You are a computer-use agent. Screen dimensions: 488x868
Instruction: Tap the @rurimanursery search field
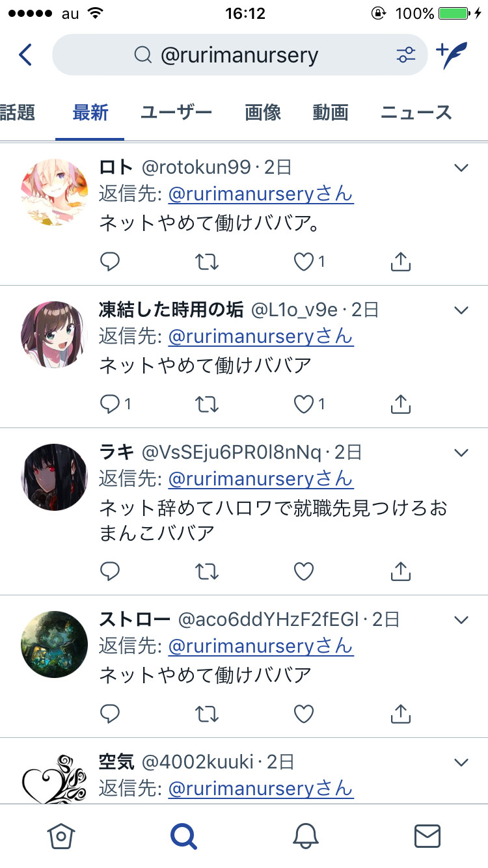[240, 55]
